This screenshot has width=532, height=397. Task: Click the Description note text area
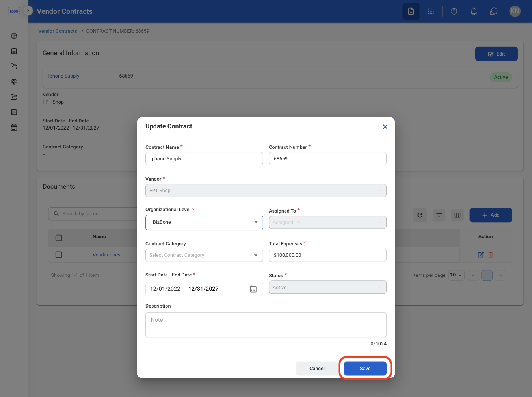pos(266,325)
